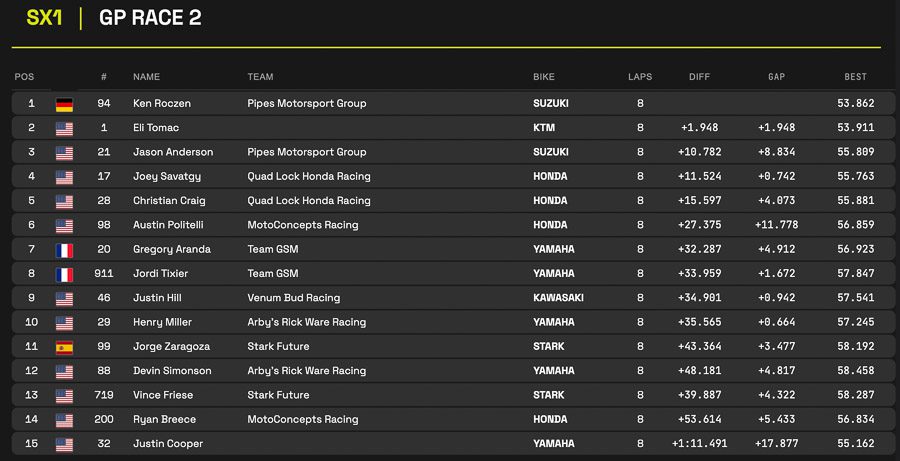The height and width of the screenshot is (461, 900).
Task: Click the US flag in Vince Friese's row
Action: point(64,395)
